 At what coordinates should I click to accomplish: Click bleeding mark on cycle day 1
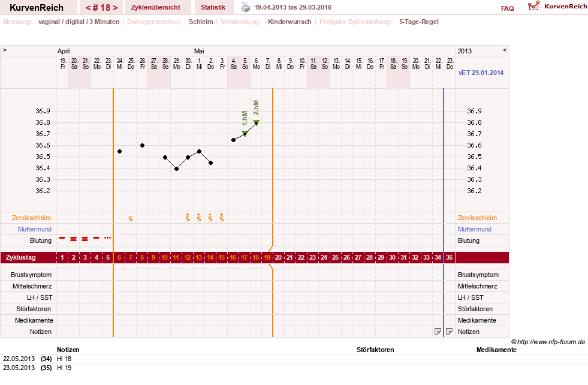tap(62, 238)
